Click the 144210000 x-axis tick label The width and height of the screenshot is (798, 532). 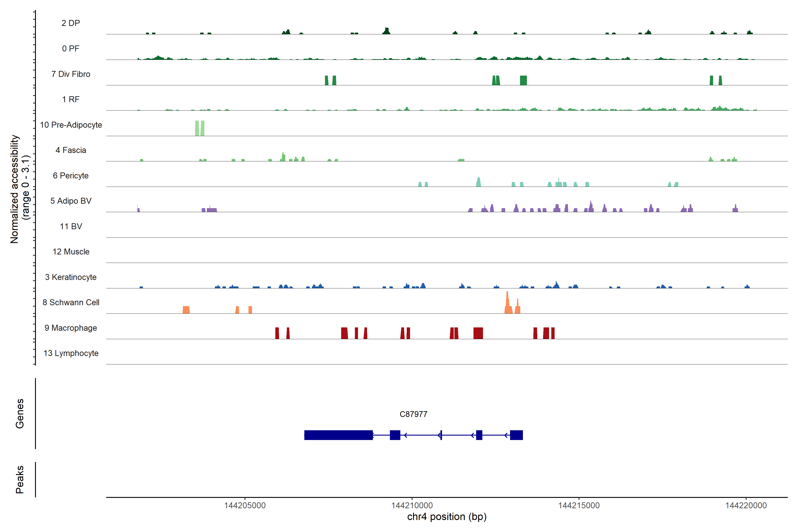(x=412, y=505)
